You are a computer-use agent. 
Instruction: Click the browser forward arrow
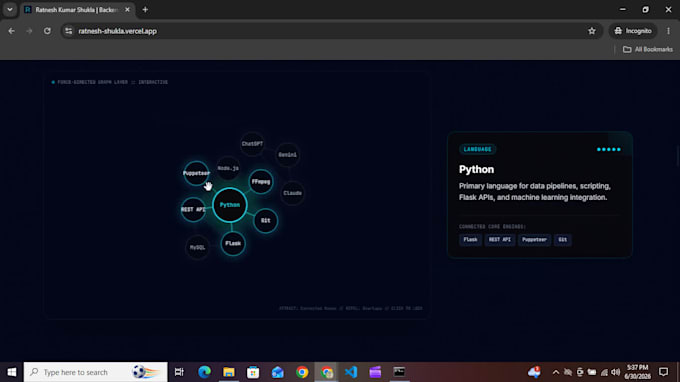tap(29, 31)
